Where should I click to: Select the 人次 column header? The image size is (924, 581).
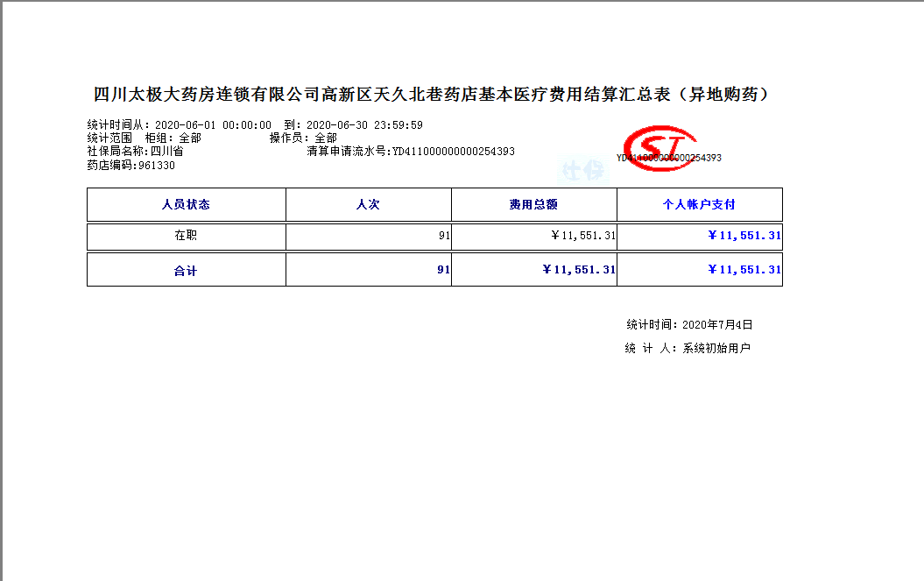point(369,205)
